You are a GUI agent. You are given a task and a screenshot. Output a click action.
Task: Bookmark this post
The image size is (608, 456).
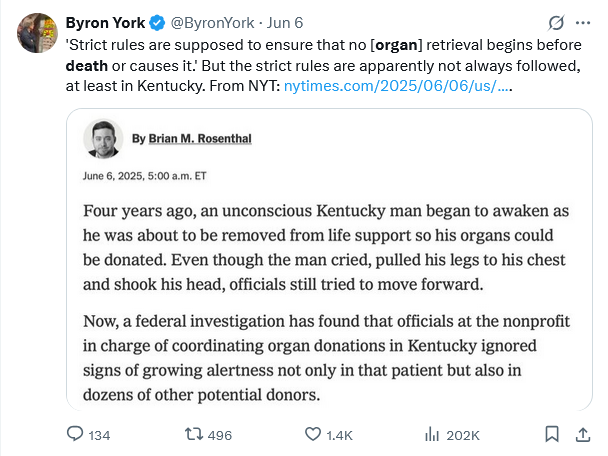pos(551,434)
